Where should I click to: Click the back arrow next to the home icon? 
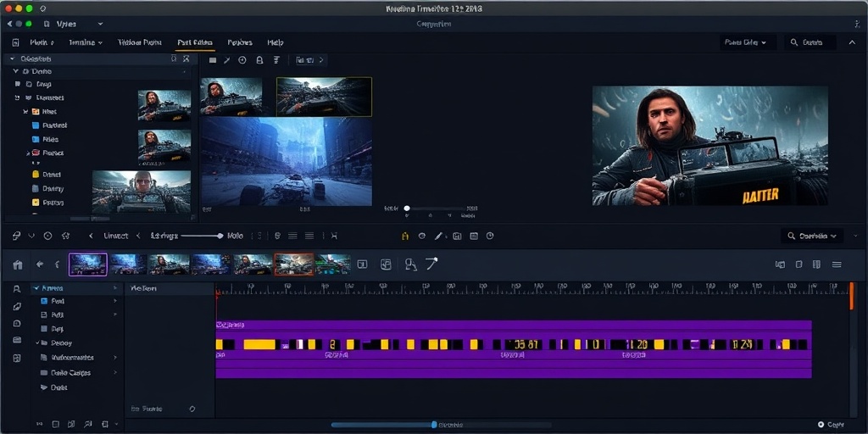point(40,264)
